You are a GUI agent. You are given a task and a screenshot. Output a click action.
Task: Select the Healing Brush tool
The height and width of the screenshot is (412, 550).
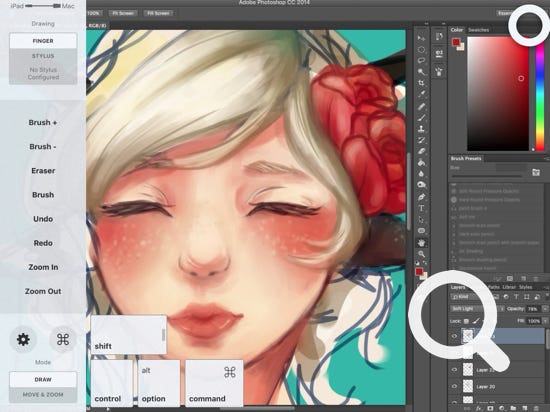421,106
